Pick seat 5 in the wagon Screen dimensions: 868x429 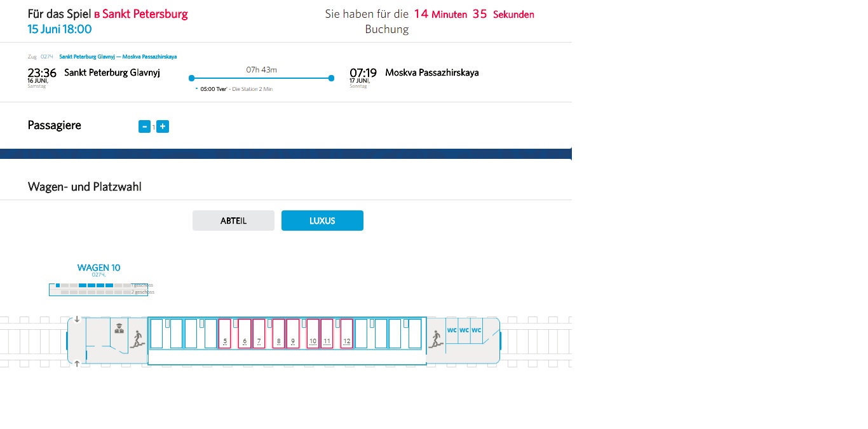(225, 334)
